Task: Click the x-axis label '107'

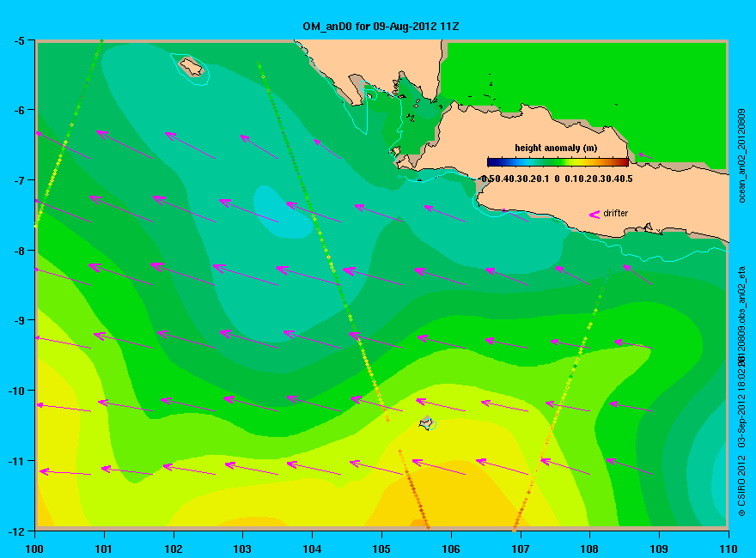Action: 521,549
